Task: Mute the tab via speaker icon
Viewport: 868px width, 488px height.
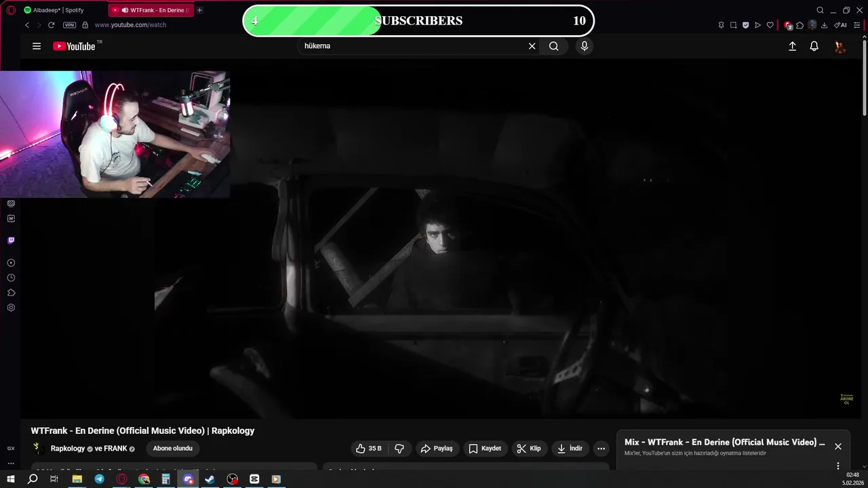Action: coord(125,10)
